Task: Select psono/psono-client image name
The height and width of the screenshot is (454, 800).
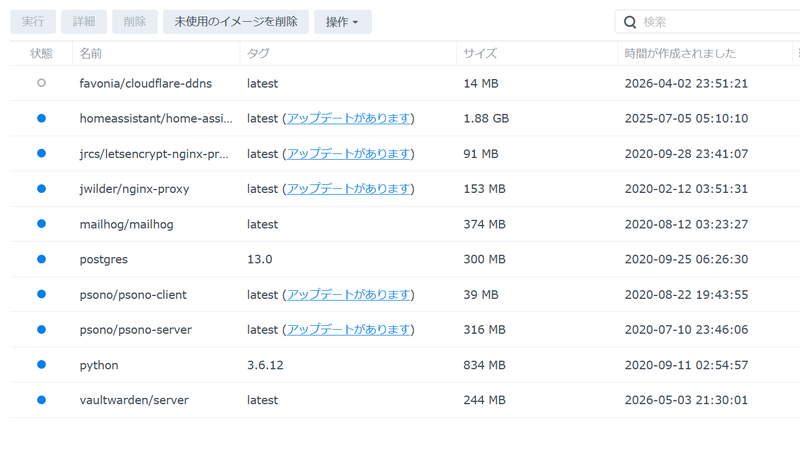Action: 133,295
